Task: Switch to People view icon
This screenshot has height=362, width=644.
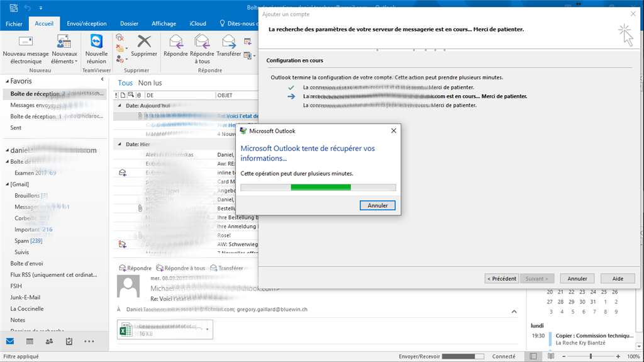Action: 49,341
